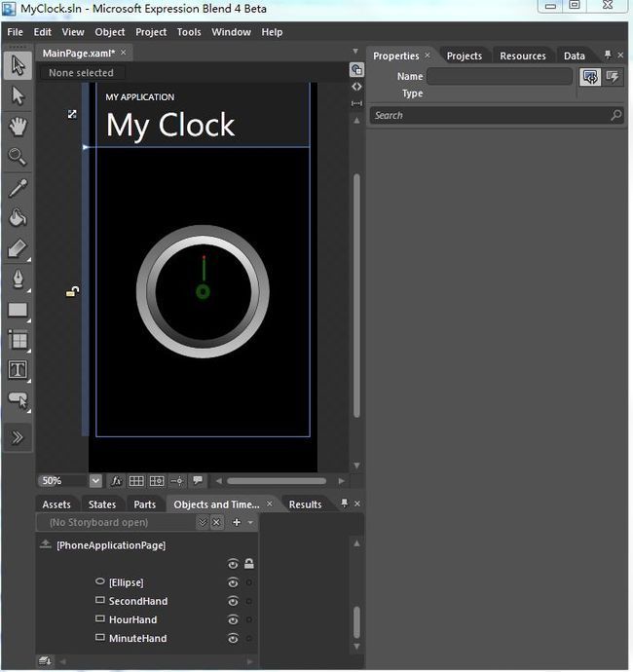Switch to the Projects tab

point(465,56)
